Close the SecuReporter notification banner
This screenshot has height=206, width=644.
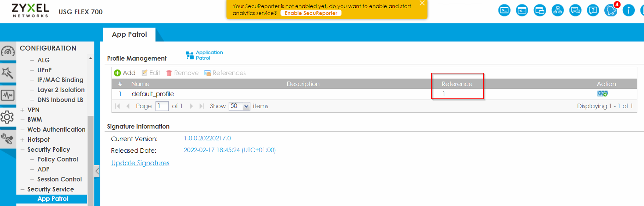tap(422, 3)
